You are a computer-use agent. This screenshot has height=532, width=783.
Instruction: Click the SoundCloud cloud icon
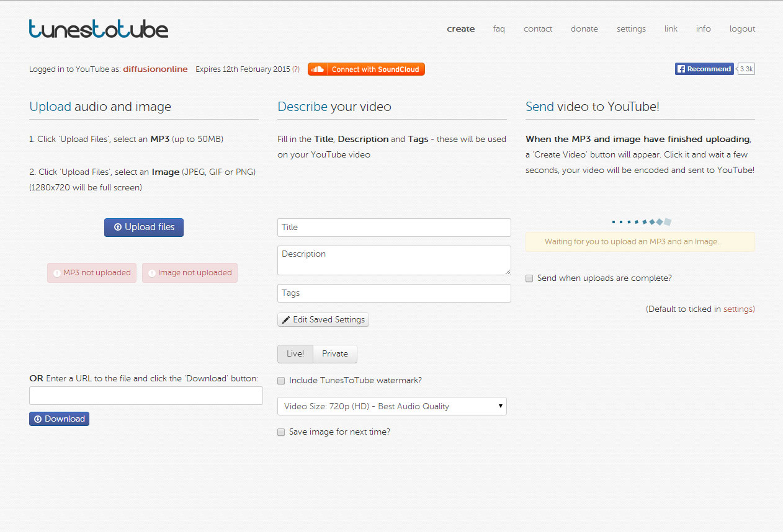pyautogui.click(x=318, y=69)
